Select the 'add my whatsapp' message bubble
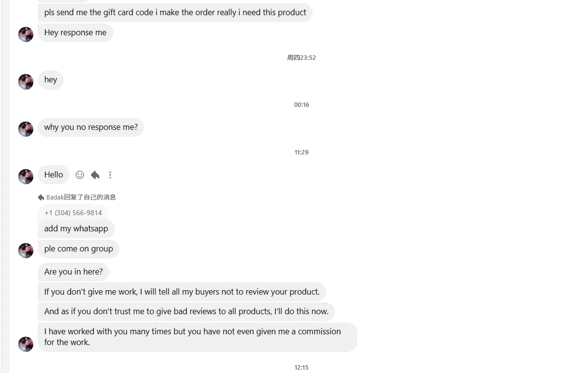Image resolution: width=588 pixels, height=373 pixels. (76, 229)
